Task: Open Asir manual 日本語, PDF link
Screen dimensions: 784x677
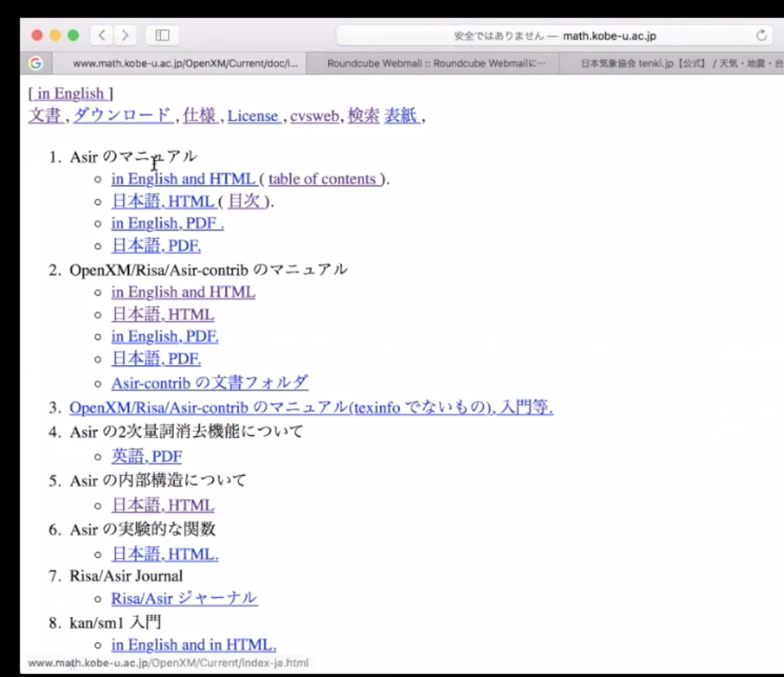Action: coord(156,245)
